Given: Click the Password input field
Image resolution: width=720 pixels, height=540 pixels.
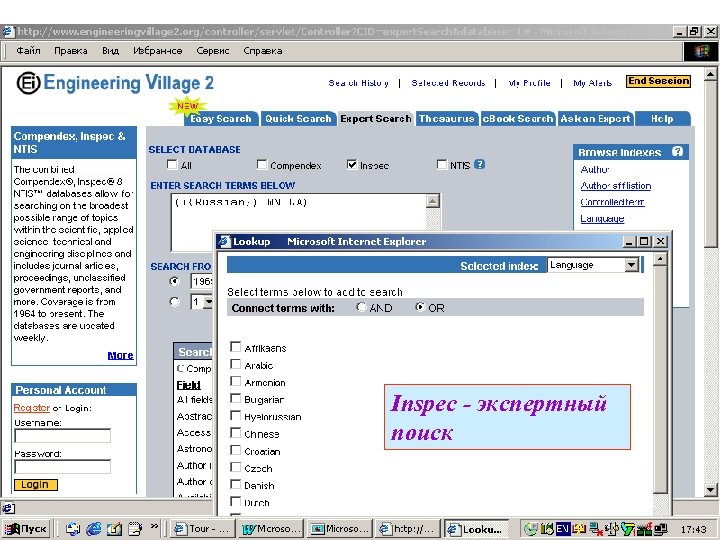Looking at the screenshot, I should 62,467.
